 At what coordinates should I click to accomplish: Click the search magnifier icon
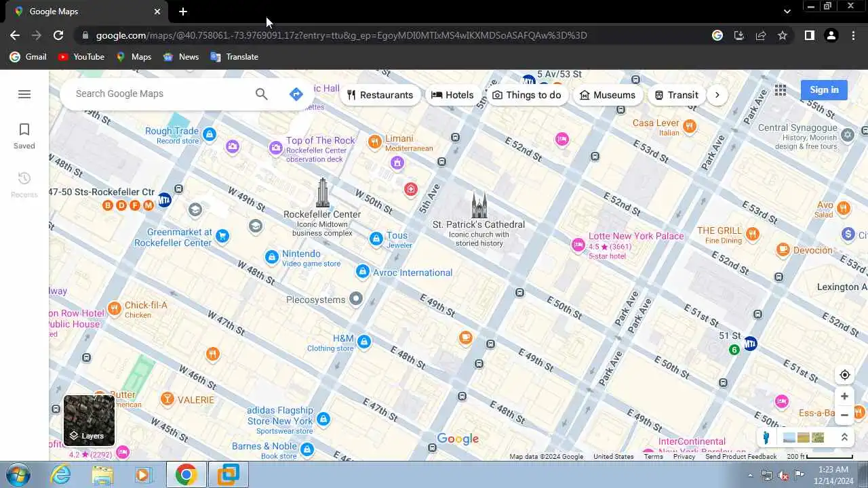point(262,94)
